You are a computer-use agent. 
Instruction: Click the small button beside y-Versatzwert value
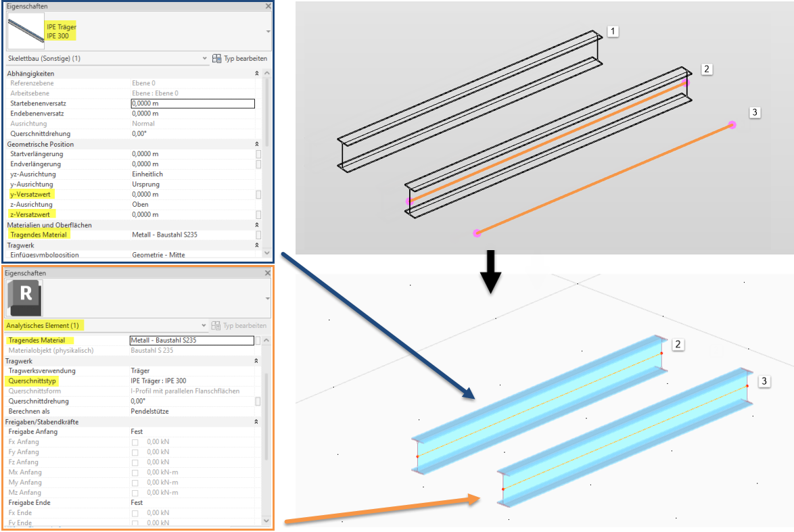(258, 195)
